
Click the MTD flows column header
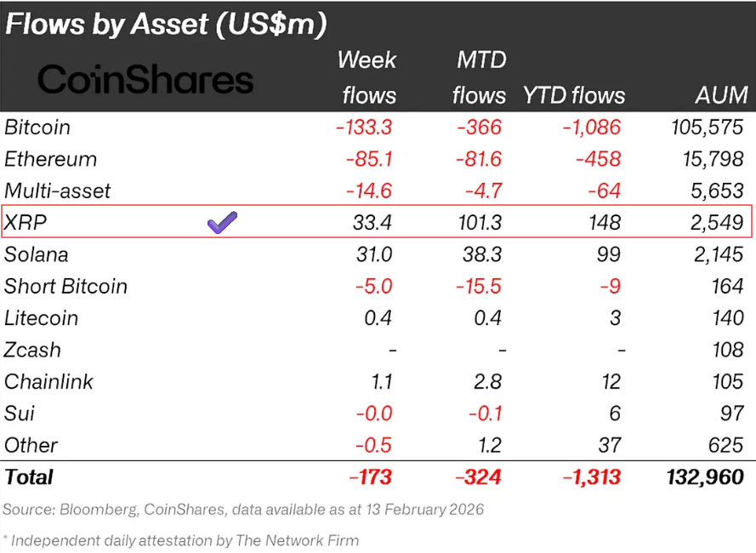[x=479, y=77]
